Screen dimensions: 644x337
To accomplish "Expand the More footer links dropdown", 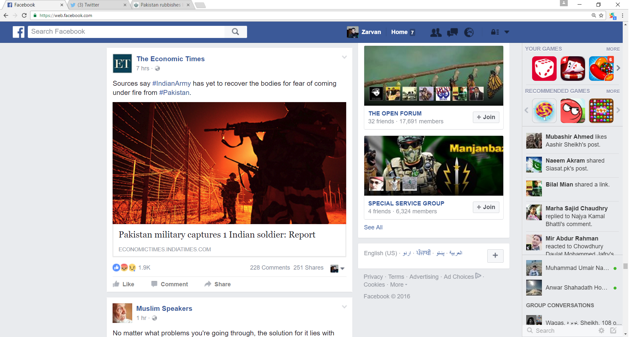I will pos(399,285).
